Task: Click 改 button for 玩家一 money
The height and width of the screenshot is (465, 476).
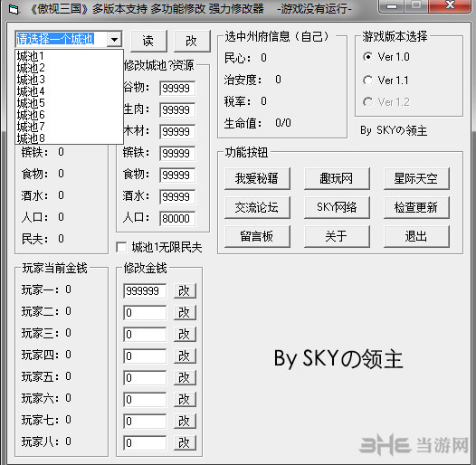Action: (185, 290)
